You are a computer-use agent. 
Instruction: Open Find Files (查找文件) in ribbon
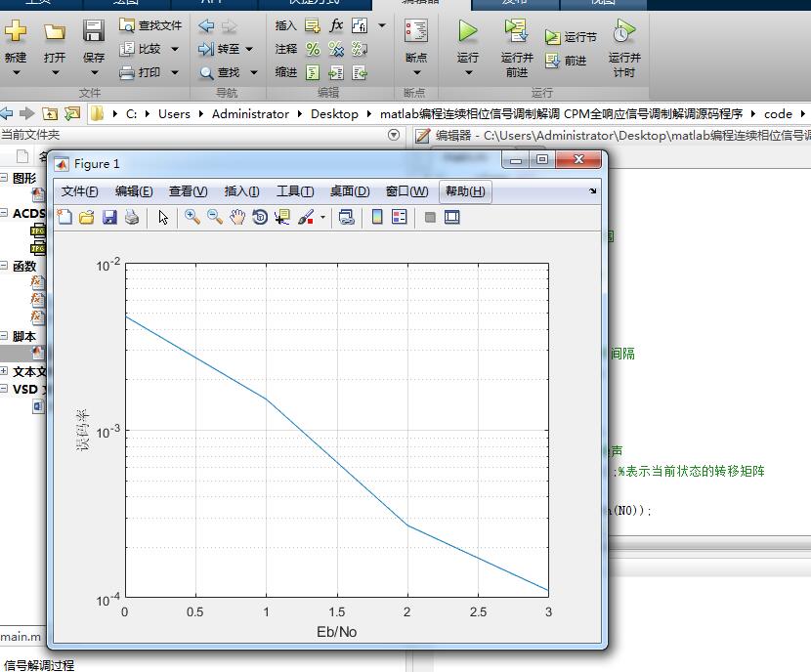click(x=150, y=25)
